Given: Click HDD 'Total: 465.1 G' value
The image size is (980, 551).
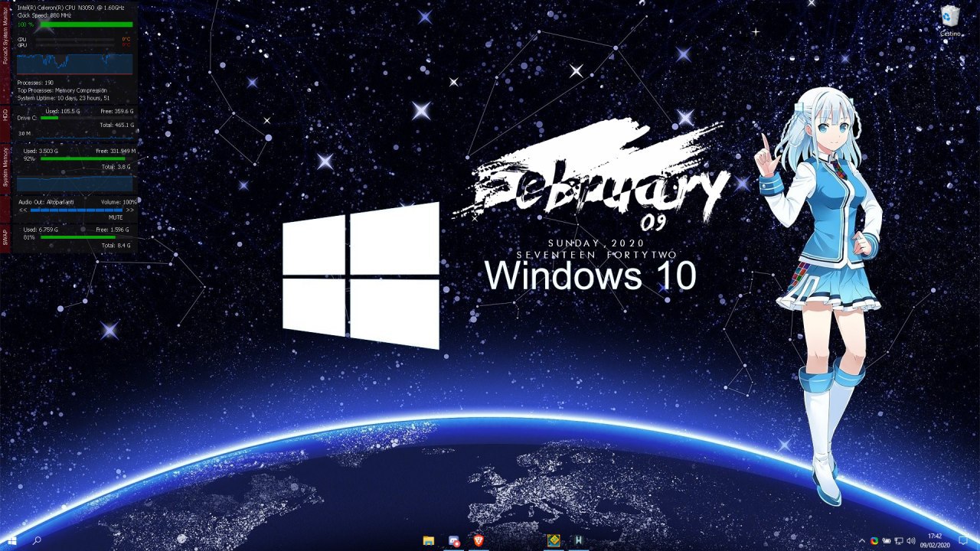Looking at the screenshot, I should pos(117,125).
